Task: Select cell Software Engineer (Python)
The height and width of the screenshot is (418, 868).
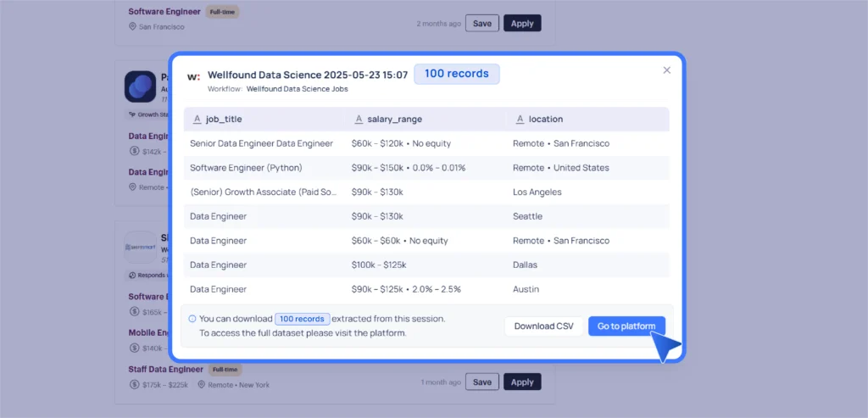Action: 246,168
